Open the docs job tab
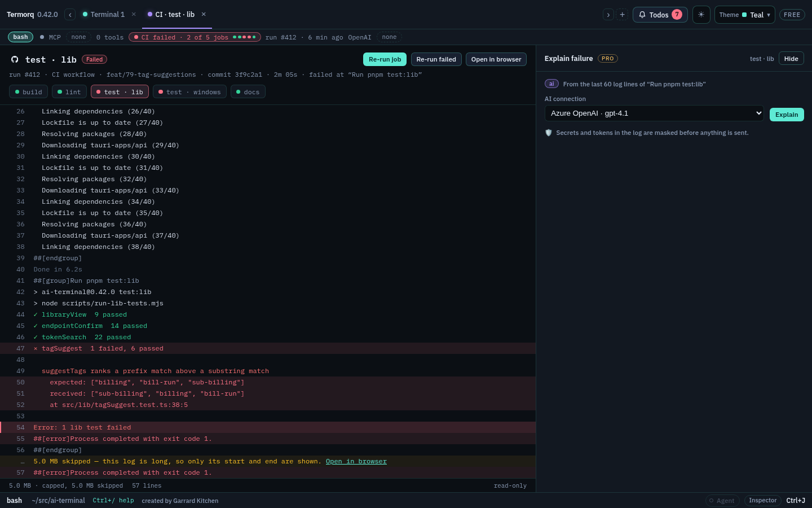This screenshot has width=812, height=508. [x=248, y=92]
